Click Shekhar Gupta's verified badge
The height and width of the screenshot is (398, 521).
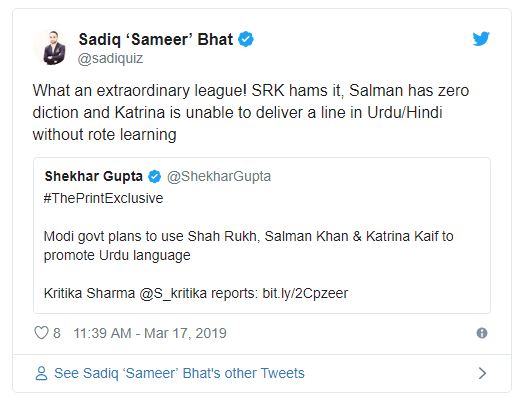tap(154, 176)
